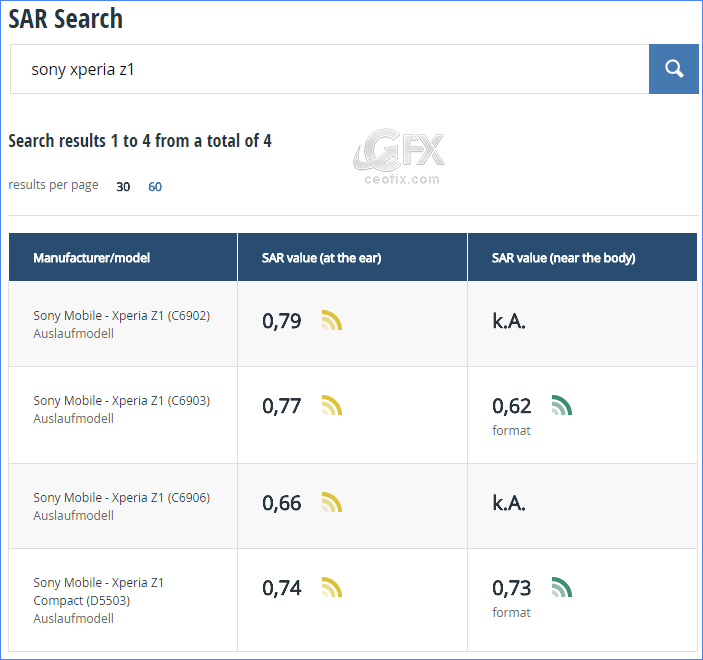The image size is (703, 660).
Task: Click the 0,66 ear SAR value
Action: click(282, 503)
